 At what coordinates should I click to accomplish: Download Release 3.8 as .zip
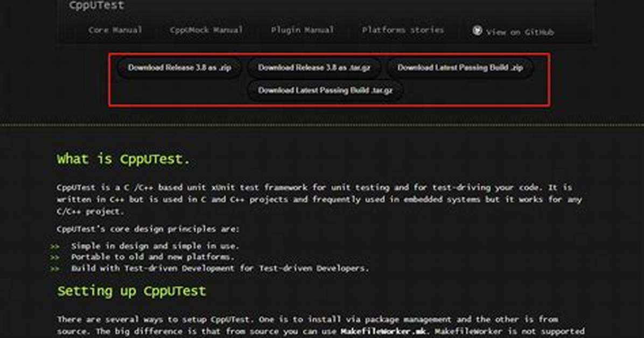point(179,68)
